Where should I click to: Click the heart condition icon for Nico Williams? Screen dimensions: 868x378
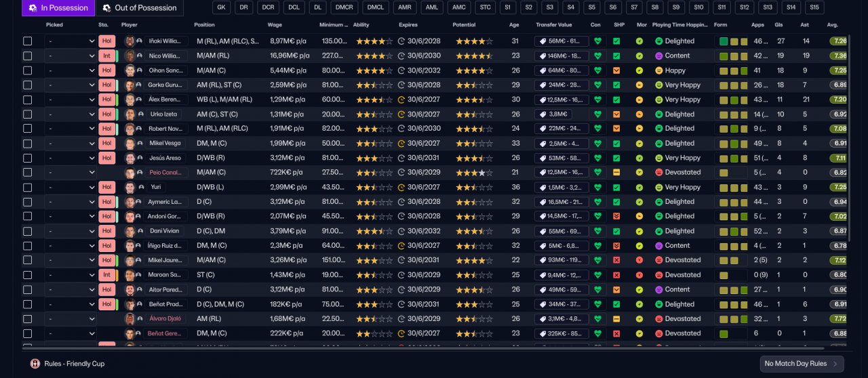pos(597,56)
